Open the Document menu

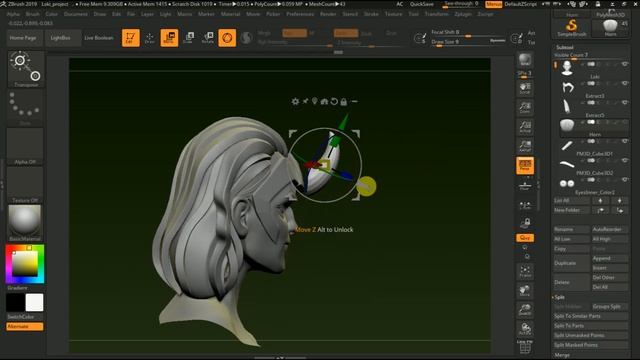click(x=76, y=14)
